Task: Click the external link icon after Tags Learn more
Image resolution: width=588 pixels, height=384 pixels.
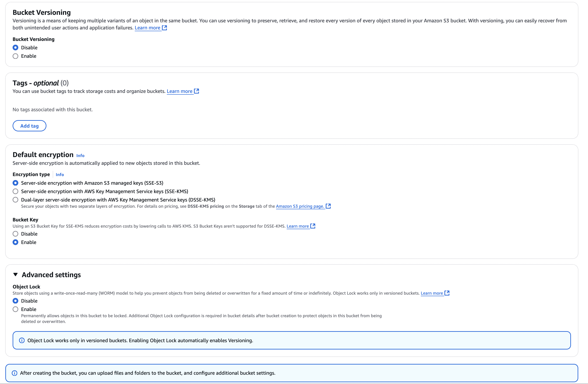Action: coord(197,91)
